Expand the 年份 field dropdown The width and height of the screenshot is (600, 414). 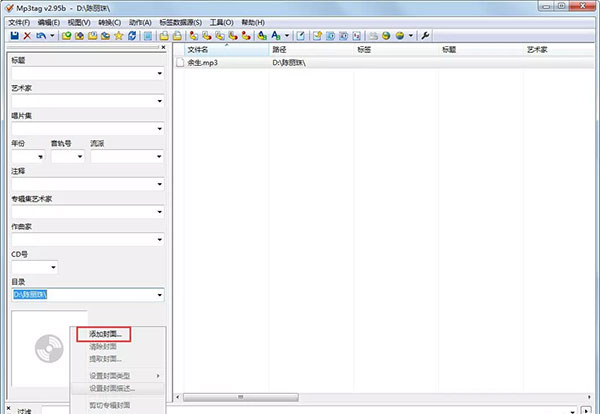coord(40,156)
